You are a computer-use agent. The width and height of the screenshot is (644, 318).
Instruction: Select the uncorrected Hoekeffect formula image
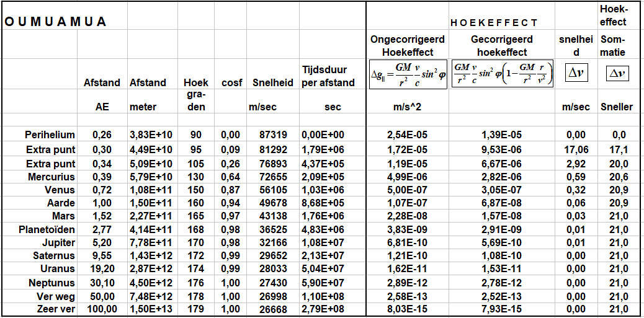point(408,74)
